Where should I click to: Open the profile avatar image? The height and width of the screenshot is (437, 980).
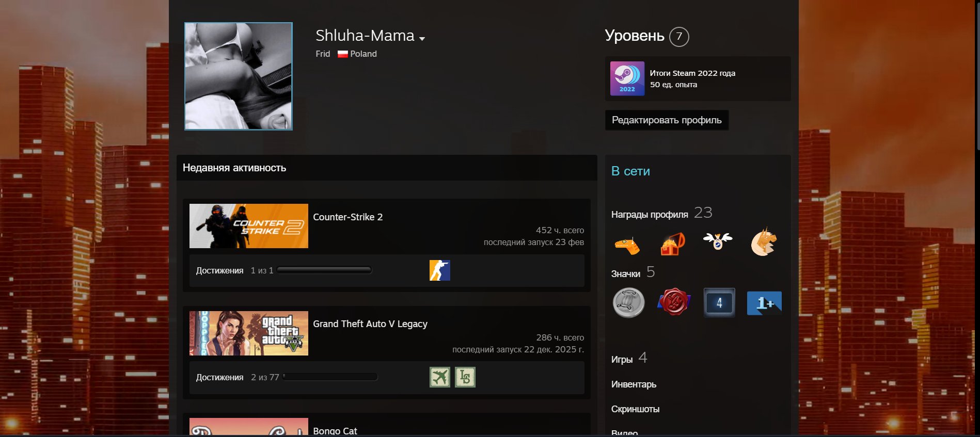pos(239,76)
